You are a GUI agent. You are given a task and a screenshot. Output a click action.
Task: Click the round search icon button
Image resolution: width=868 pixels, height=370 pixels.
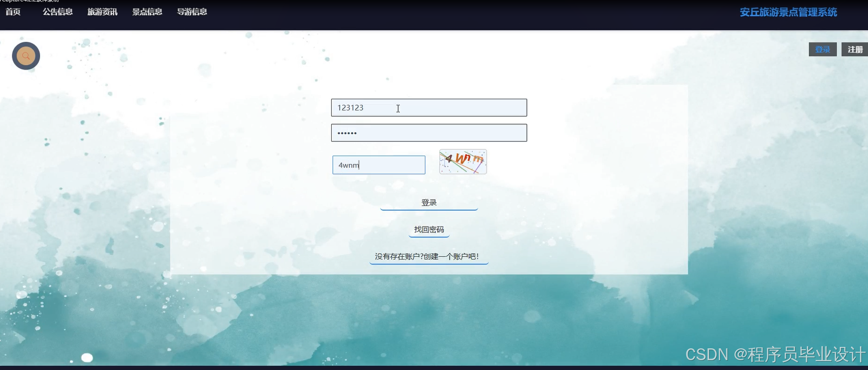tap(26, 56)
